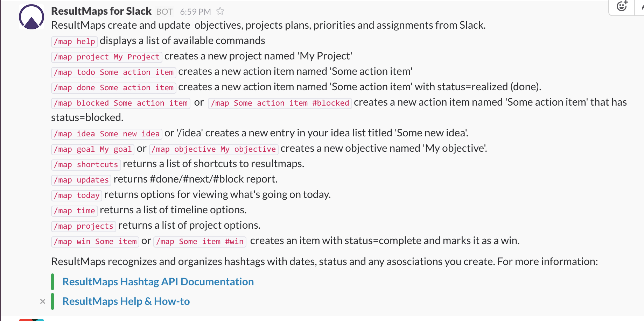The width and height of the screenshot is (644, 321).
Task: Click the '/map today' command snippet
Action: point(76,195)
